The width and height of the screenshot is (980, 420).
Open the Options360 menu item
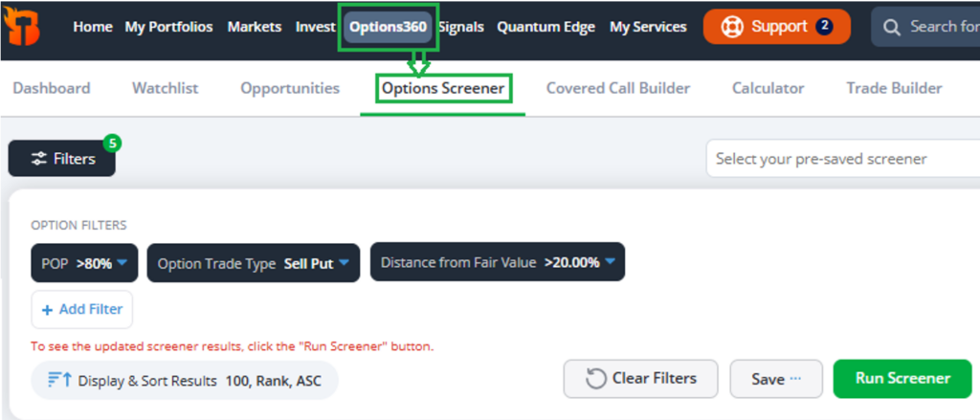click(389, 27)
